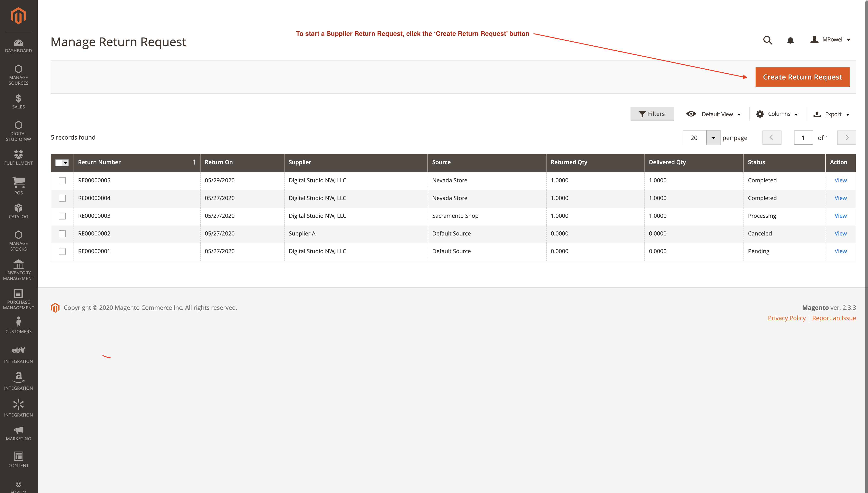This screenshot has width=868, height=493.
Task: Open the notifications bell
Action: [x=790, y=40]
